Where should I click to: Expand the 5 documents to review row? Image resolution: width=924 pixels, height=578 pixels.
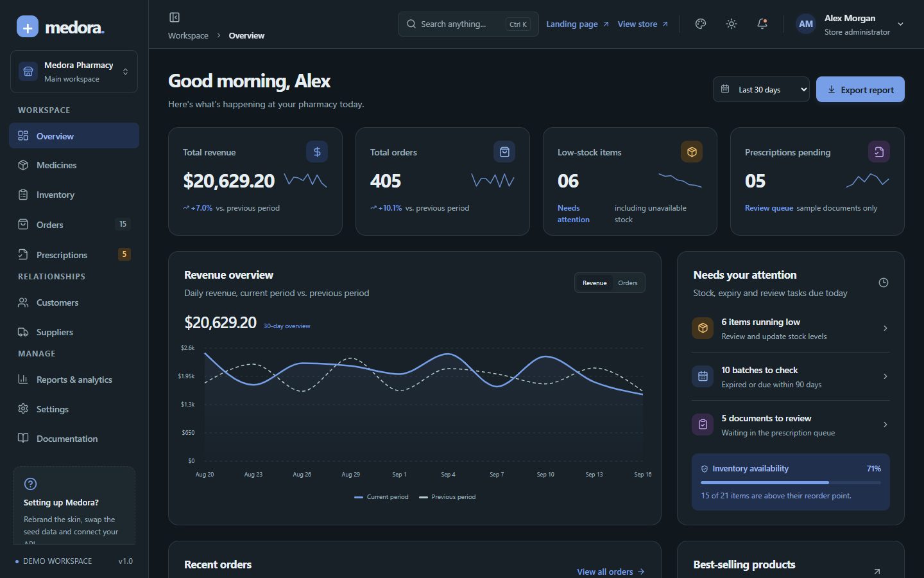(x=791, y=425)
